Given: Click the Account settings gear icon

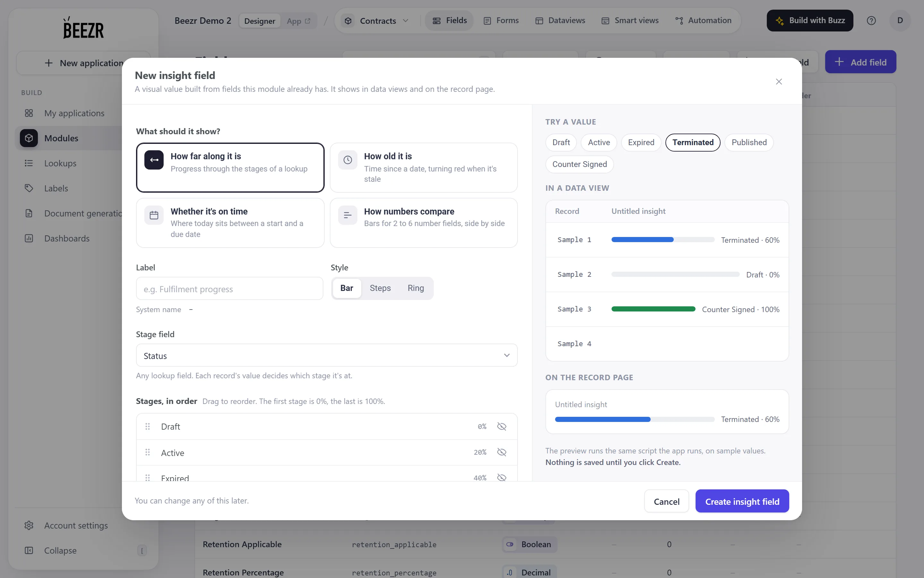Looking at the screenshot, I should tap(29, 525).
